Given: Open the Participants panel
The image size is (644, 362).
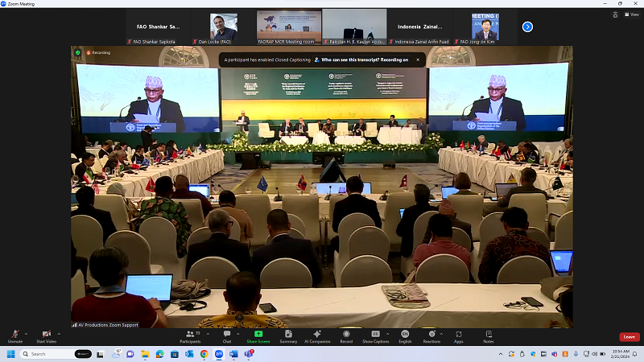Looking at the screenshot, I should pyautogui.click(x=190, y=335).
